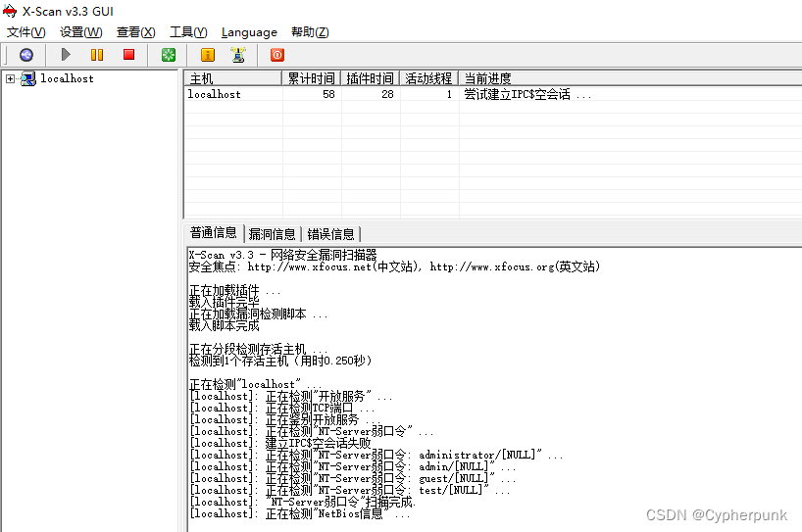Click log line testing guest/[NULL]
Viewport: 802px width, 532px height.
352,478
